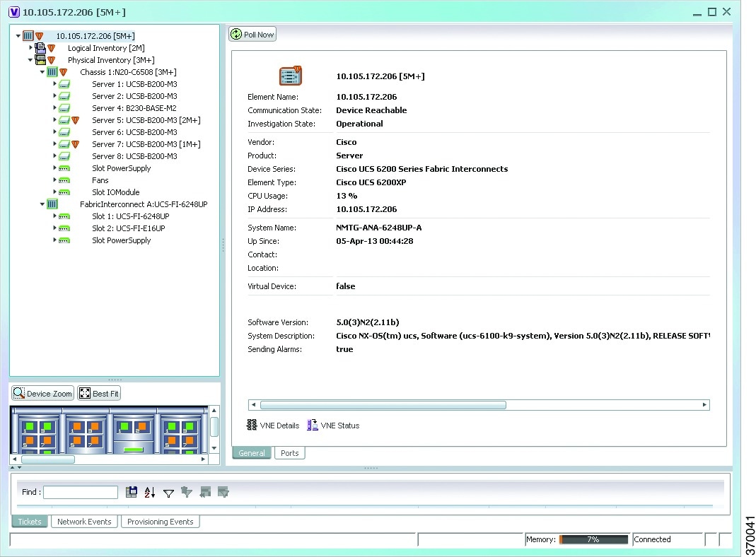Select Server 4: B230-BASE-M2 tree row

point(134,108)
